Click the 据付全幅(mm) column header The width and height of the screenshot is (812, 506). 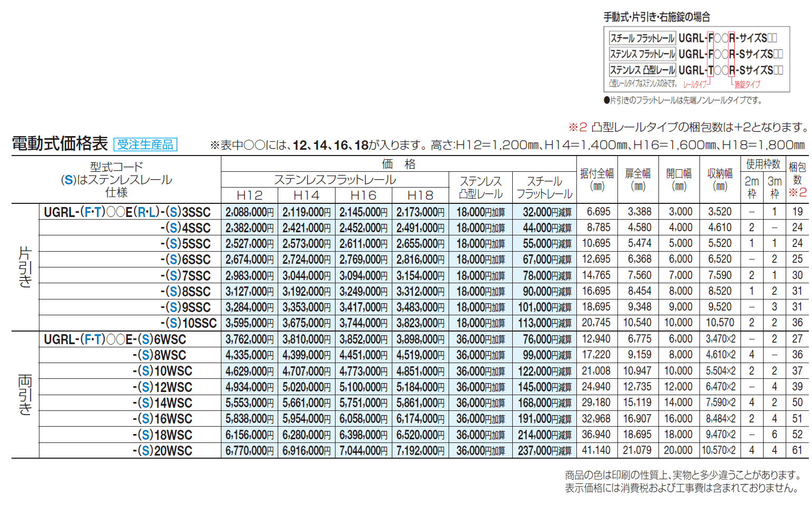[596, 179]
